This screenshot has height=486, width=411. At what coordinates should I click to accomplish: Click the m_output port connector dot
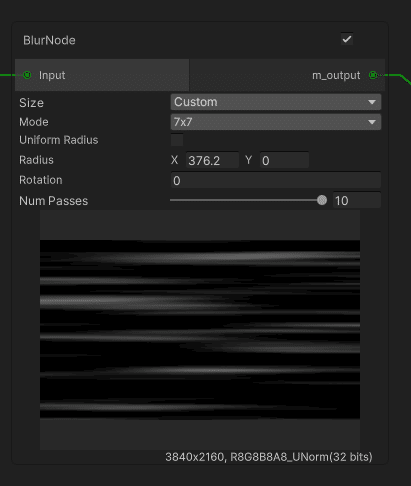pyautogui.click(x=373, y=75)
